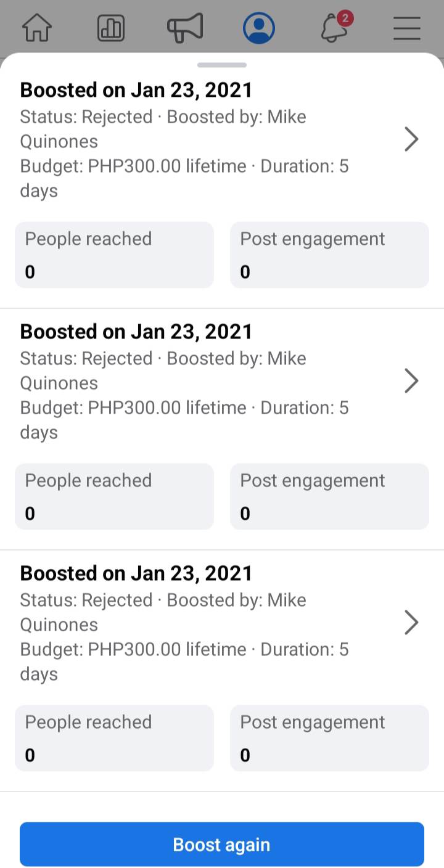This screenshot has height=868, width=444.
Task: Tap the Boost again button
Action: (222, 844)
